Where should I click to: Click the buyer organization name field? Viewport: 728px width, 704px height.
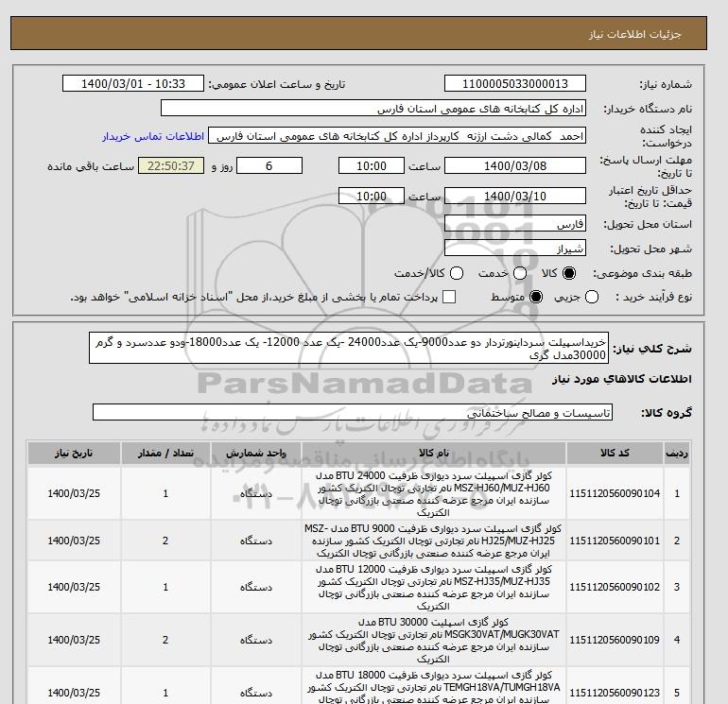click(x=373, y=108)
